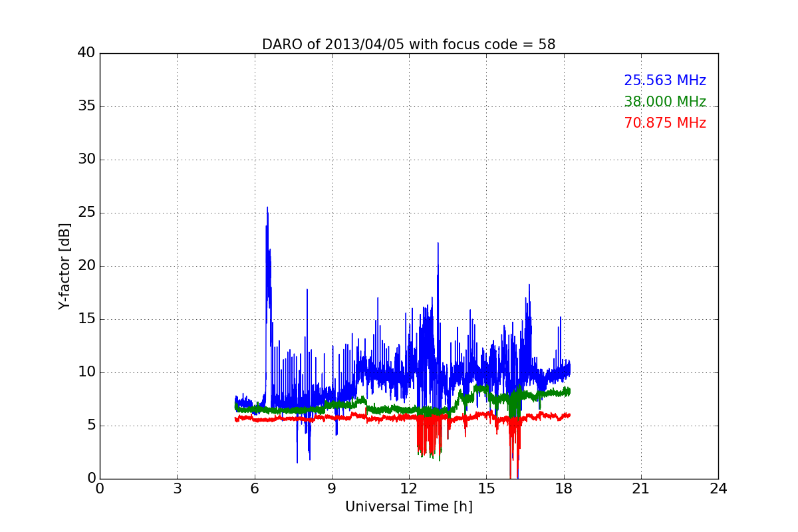Screen dimensions: 798x532
Task: Select the 25.563 MHz legend label
Action: (x=665, y=80)
